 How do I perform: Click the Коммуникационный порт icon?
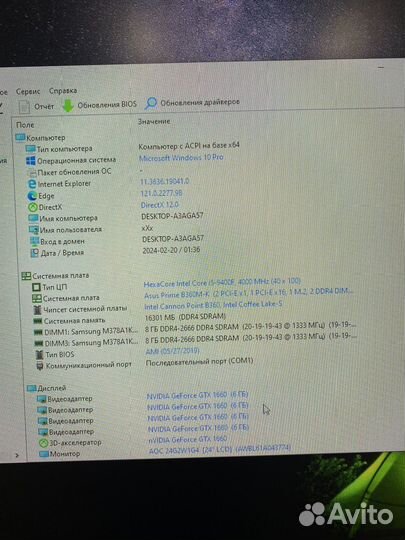40,366
